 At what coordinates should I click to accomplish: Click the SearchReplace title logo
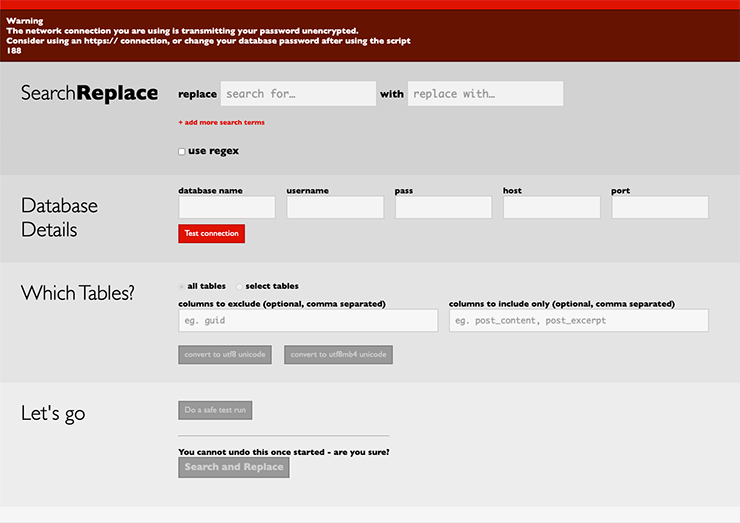[x=89, y=93]
